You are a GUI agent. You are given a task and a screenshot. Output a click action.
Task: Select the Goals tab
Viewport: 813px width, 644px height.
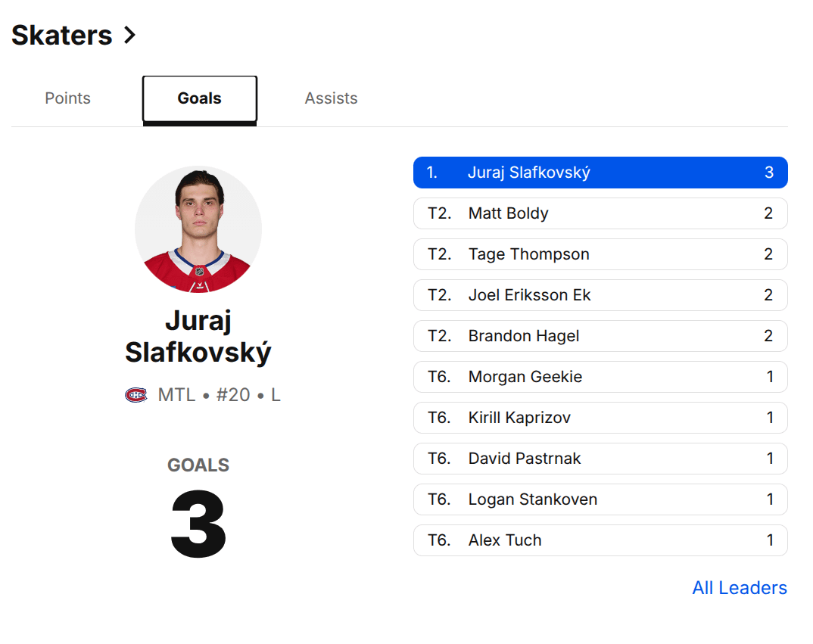click(x=200, y=98)
